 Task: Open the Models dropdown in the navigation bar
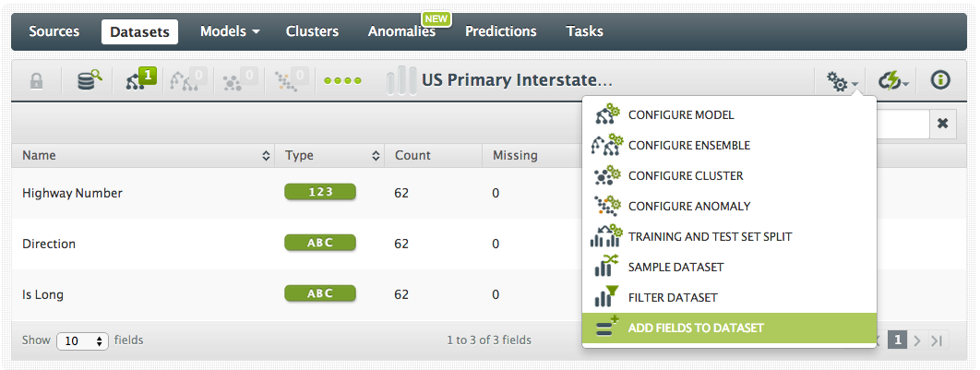click(x=230, y=31)
